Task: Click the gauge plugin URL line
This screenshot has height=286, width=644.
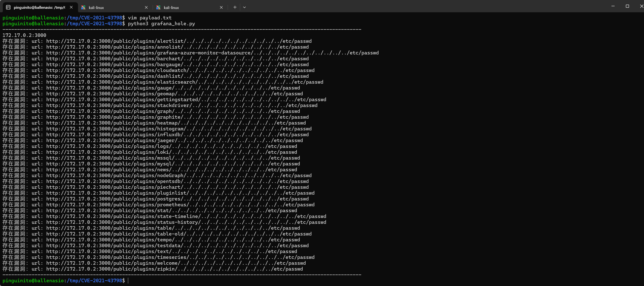Action: (151, 88)
